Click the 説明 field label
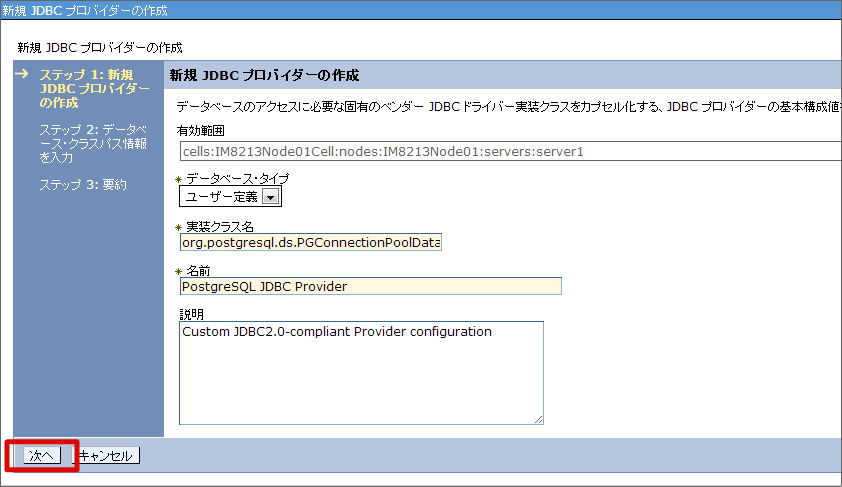This screenshot has width=842, height=487. (x=190, y=313)
